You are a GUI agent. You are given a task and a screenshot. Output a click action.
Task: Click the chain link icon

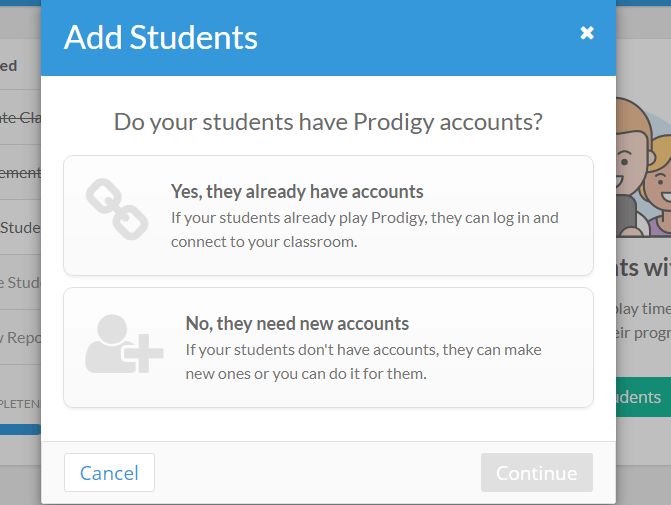(x=116, y=209)
